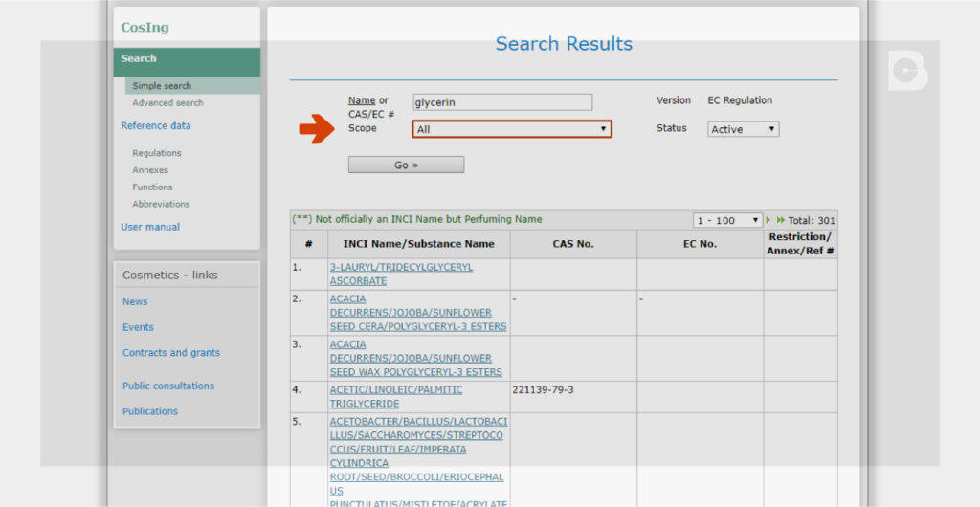The image size is (980, 507).
Task: Open Contracts and grants link
Action: [171, 353]
